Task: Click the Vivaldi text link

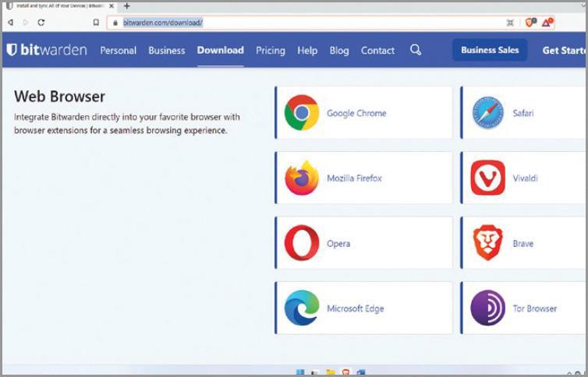Action: click(526, 178)
